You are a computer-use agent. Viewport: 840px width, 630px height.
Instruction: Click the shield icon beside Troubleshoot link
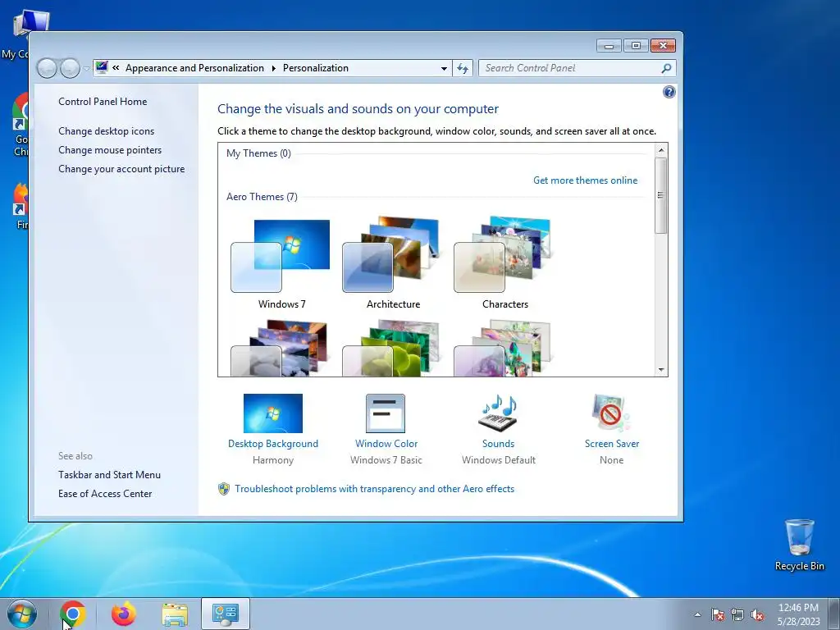click(224, 489)
